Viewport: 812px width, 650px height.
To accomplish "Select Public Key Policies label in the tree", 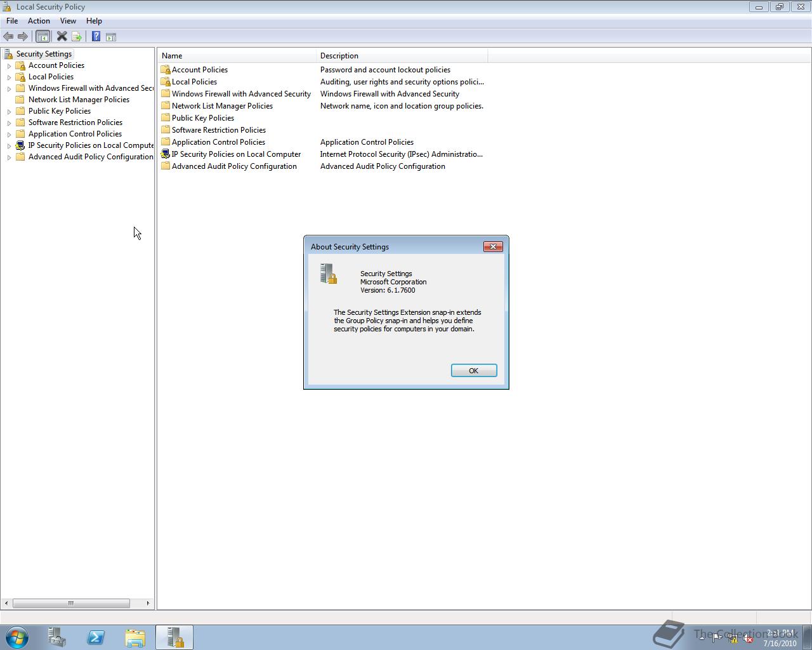I will pos(60,111).
